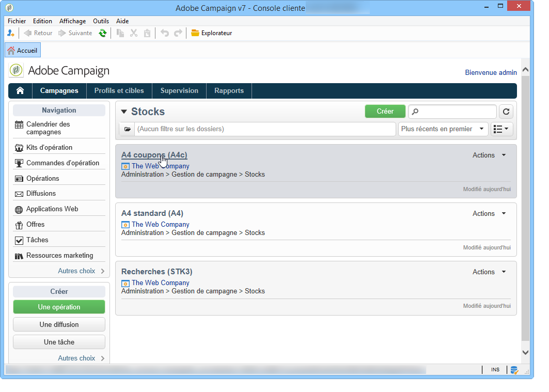This screenshot has height=392, width=549.
Task: Click the Bienvenue admin link
Action: click(x=491, y=72)
